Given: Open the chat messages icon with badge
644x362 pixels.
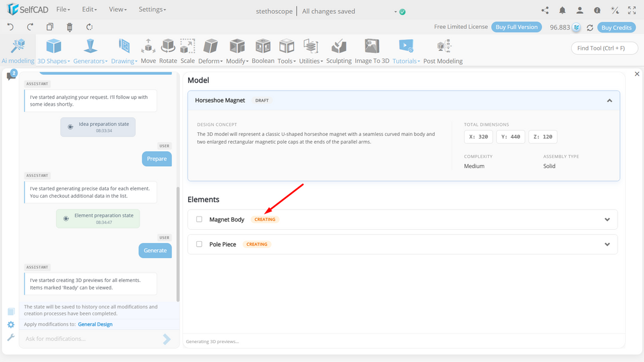Looking at the screenshot, I should point(11,76).
